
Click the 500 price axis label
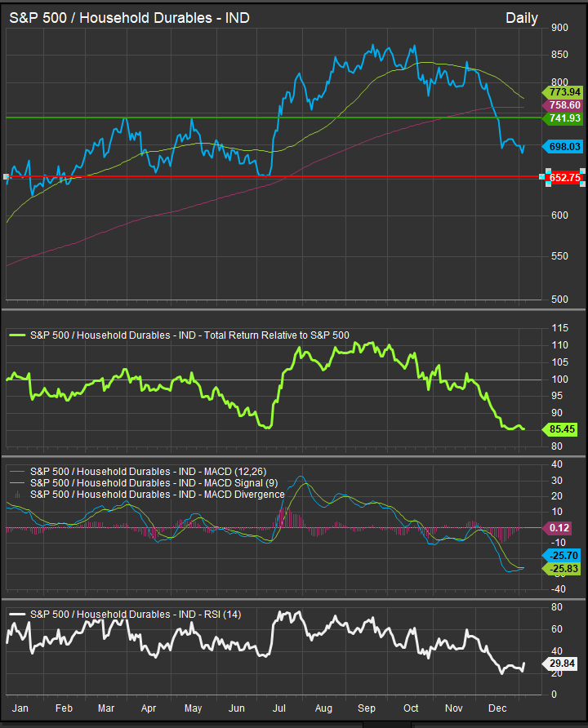pyautogui.click(x=559, y=300)
